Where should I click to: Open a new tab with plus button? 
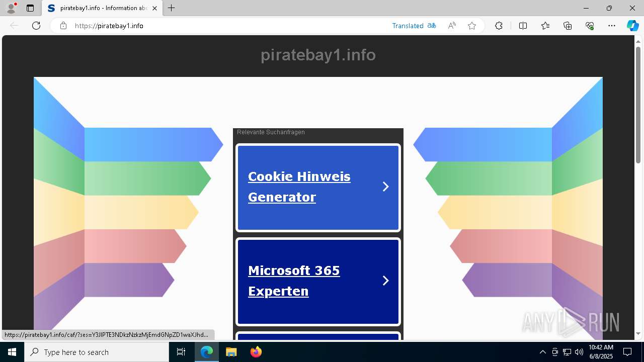172,8
